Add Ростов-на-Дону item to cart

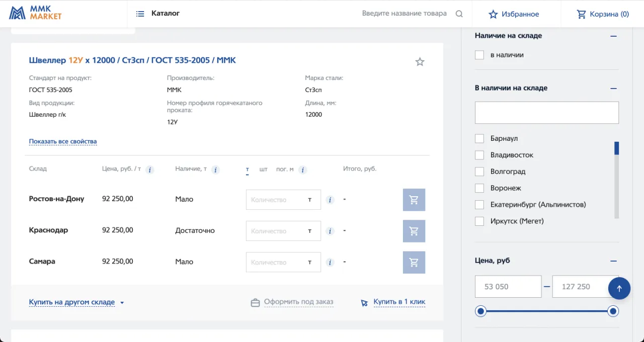tap(414, 200)
